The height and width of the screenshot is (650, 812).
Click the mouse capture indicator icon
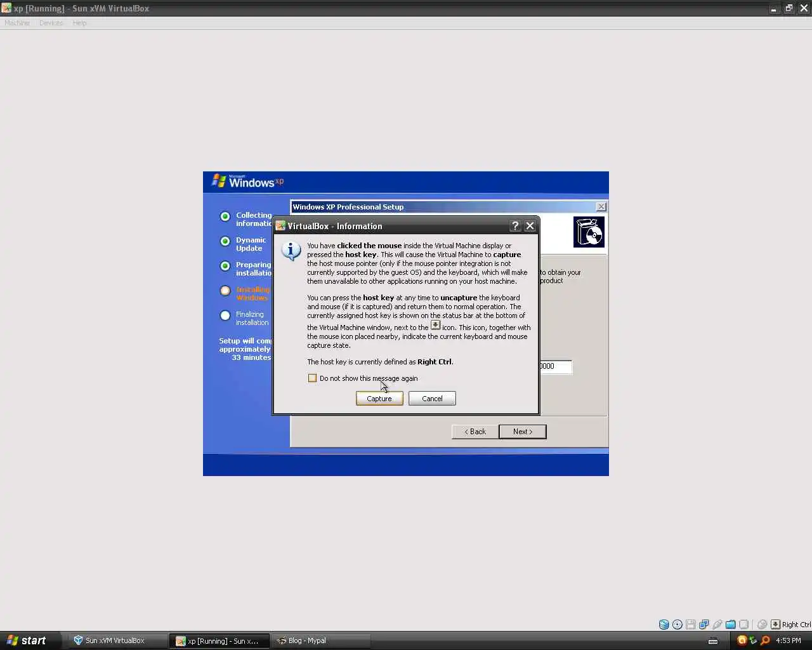coord(763,625)
